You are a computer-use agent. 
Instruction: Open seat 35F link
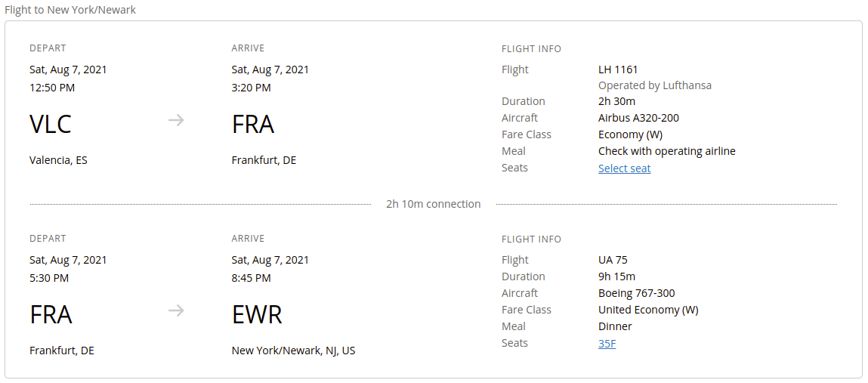click(607, 344)
